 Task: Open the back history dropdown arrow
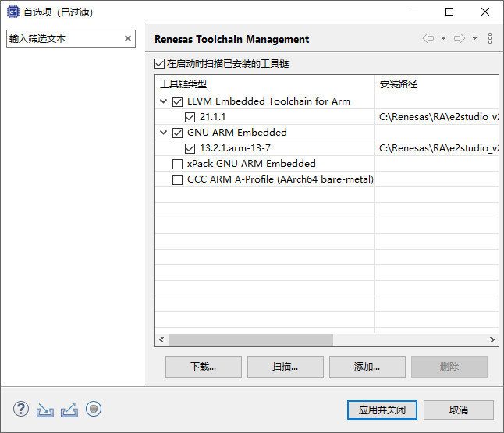coord(444,38)
